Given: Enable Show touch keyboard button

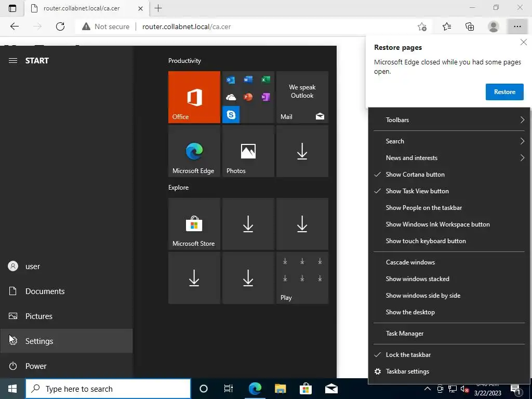Looking at the screenshot, I should [x=449, y=241].
